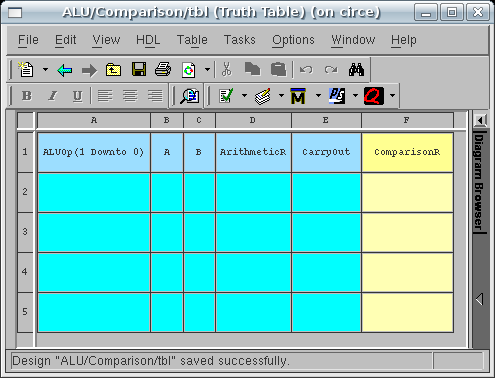This screenshot has width=495, height=378.
Task: Click the empty CarryOut cell in row 4
Action: 326,272
